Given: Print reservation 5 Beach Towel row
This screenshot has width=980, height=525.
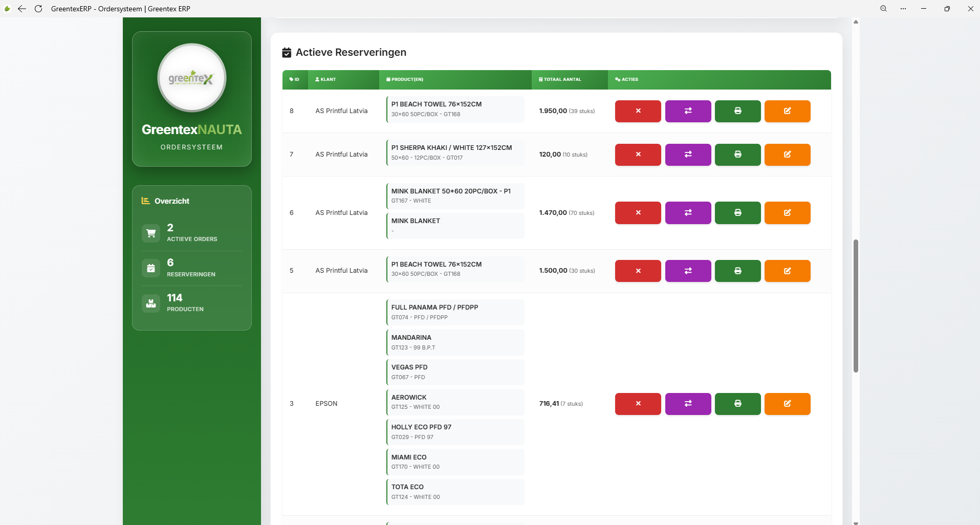Looking at the screenshot, I should [737, 271].
